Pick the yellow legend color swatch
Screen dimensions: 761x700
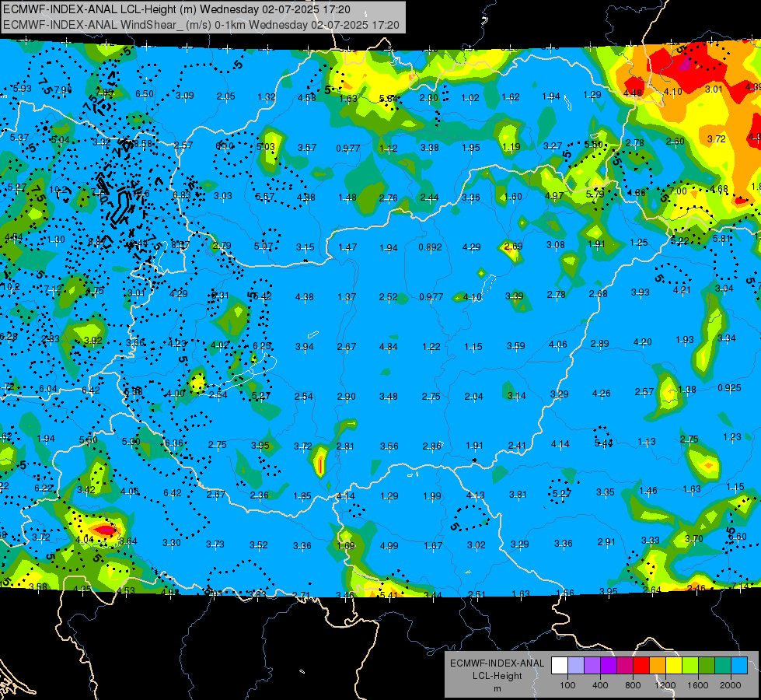pos(674,666)
